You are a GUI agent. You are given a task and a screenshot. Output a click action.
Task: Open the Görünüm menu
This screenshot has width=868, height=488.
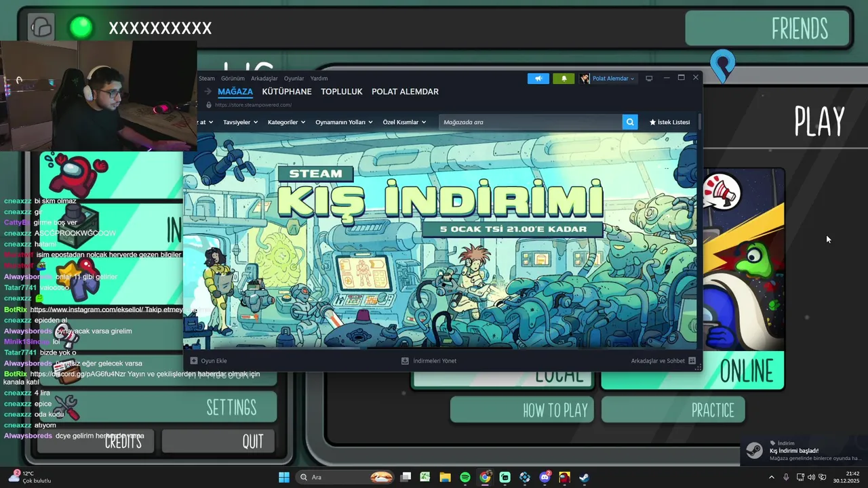(x=233, y=79)
